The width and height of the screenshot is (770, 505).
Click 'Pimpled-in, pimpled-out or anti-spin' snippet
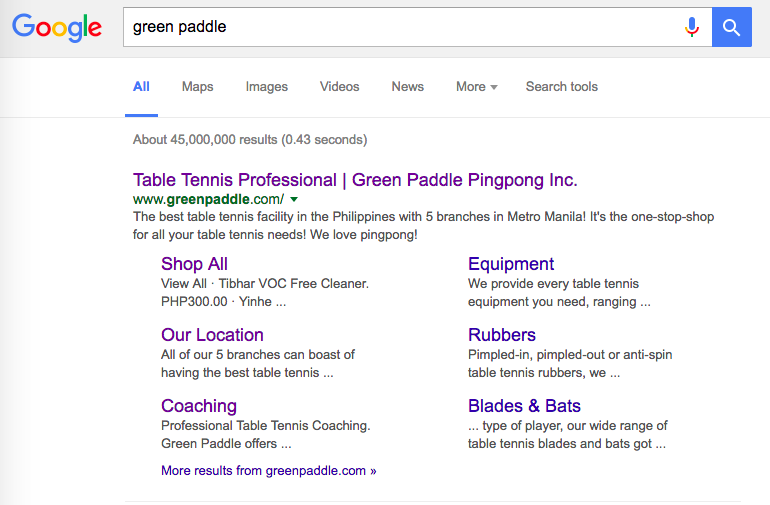570,355
